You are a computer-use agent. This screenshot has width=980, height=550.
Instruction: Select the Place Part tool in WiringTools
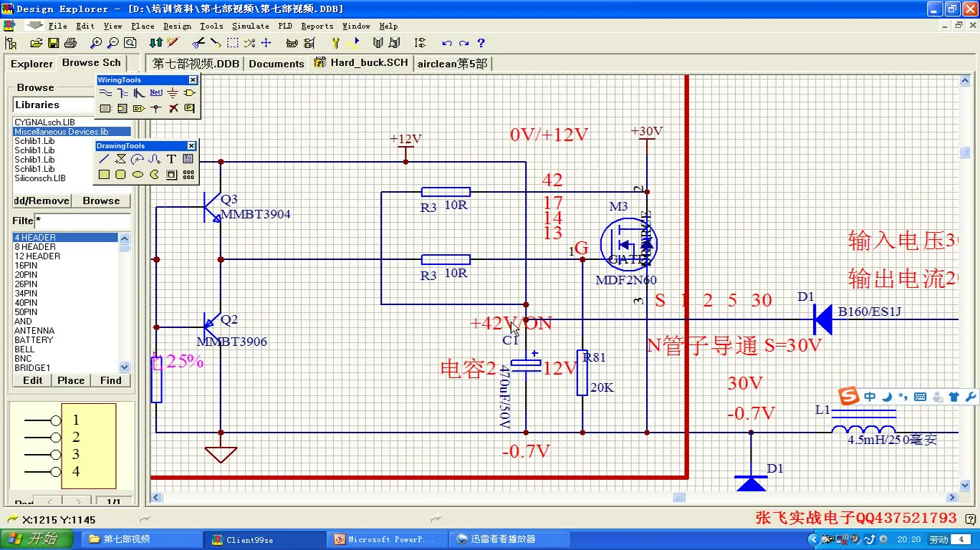[189, 93]
